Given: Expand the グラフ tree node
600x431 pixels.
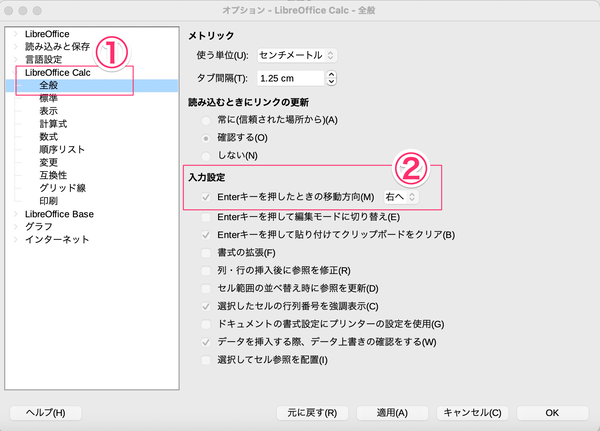Looking at the screenshot, I should click(x=16, y=227).
